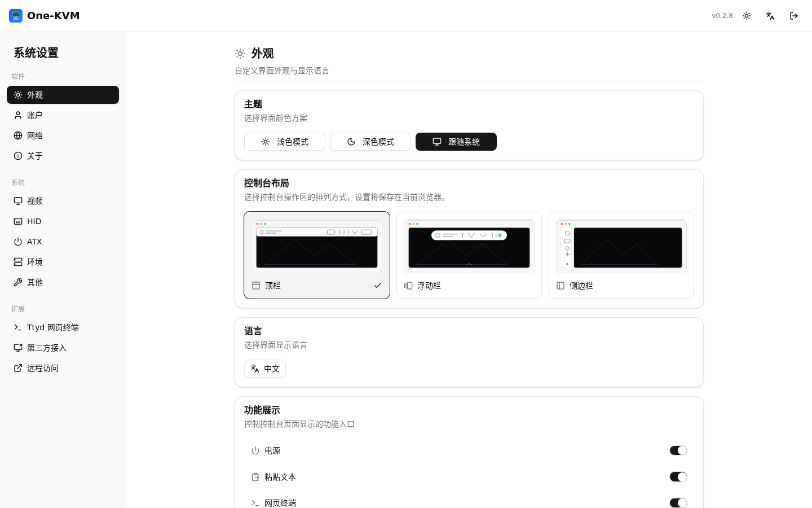Image resolution: width=812 pixels, height=508 pixels.
Task: Click the external link icon beside 远程访问
Action: coord(18,368)
